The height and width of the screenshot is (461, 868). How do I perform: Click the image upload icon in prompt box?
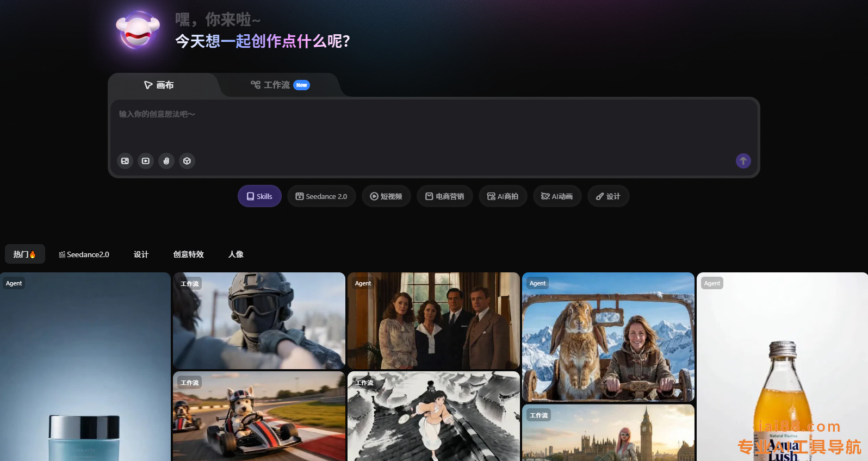125,161
